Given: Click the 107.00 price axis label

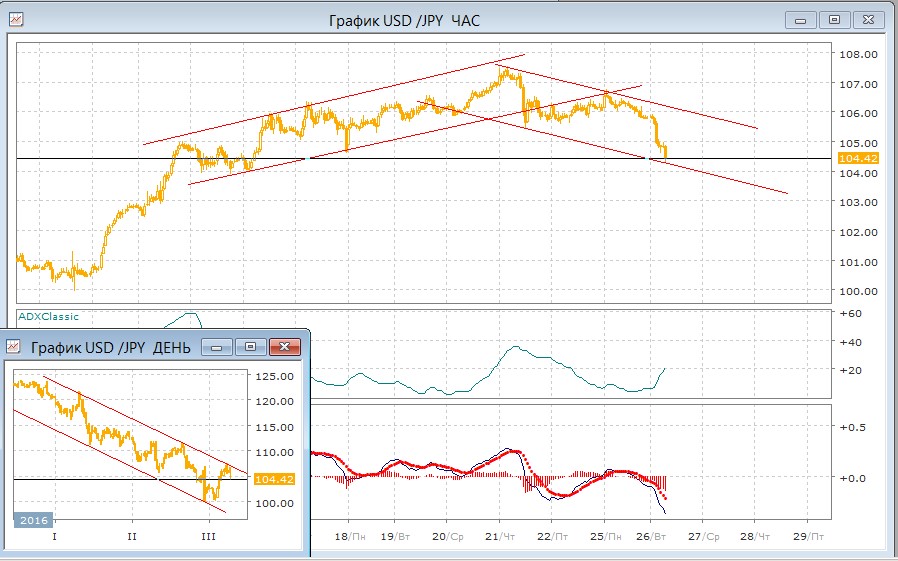Looking at the screenshot, I should [x=858, y=84].
